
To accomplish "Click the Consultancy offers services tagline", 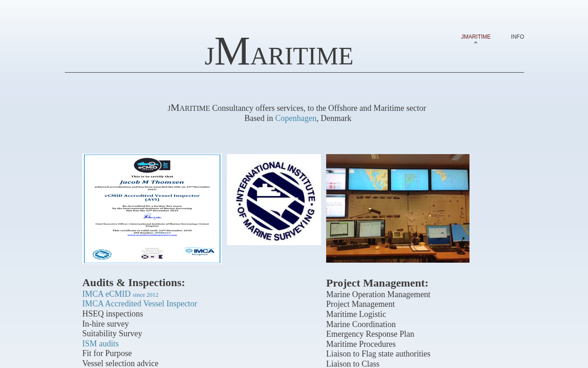I will 297,108.
